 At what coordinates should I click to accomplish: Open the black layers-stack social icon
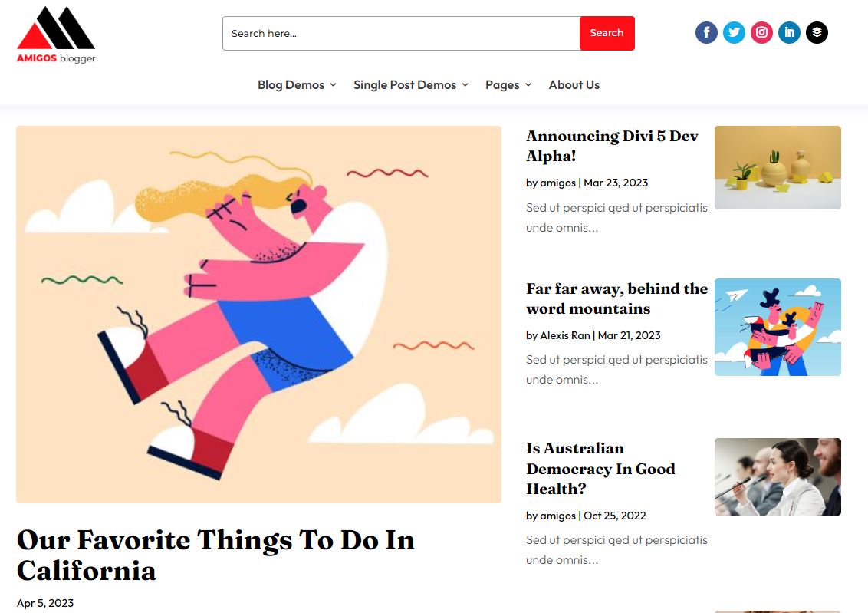(x=817, y=33)
